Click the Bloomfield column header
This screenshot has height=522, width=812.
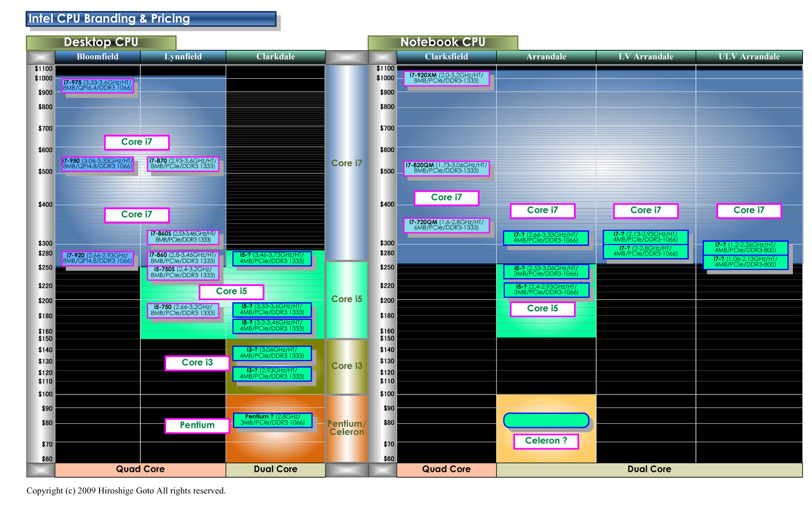tap(97, 57)
